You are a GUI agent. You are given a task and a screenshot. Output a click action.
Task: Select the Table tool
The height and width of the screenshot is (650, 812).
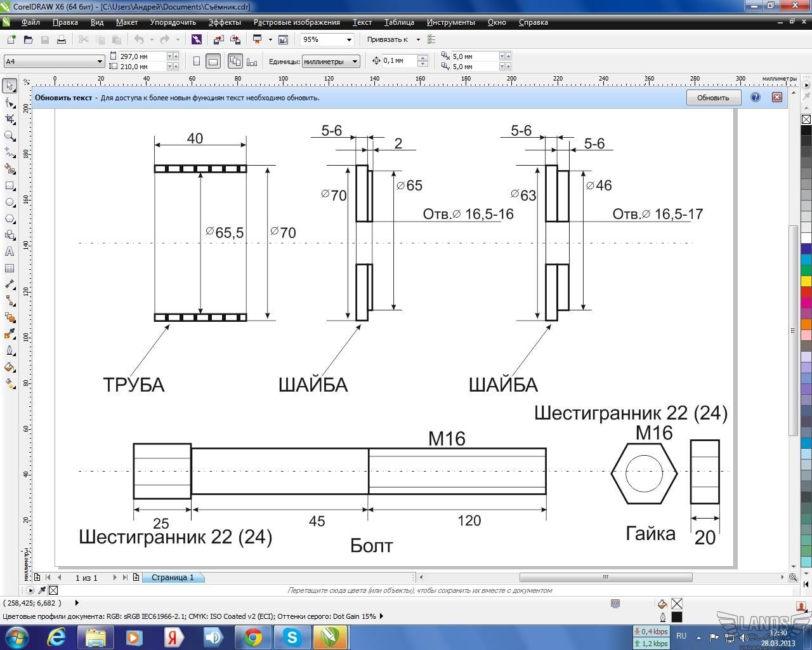(10, 269)
